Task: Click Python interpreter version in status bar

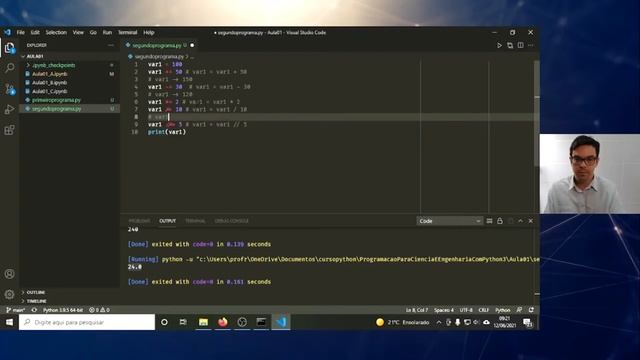Action: (63, 310)
